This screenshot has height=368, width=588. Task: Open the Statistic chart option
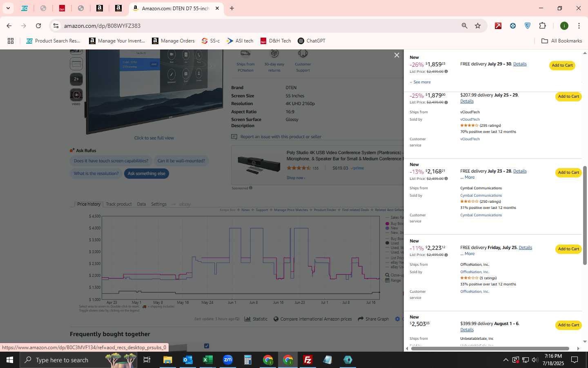pyautogui.click(x=256, y=319)
